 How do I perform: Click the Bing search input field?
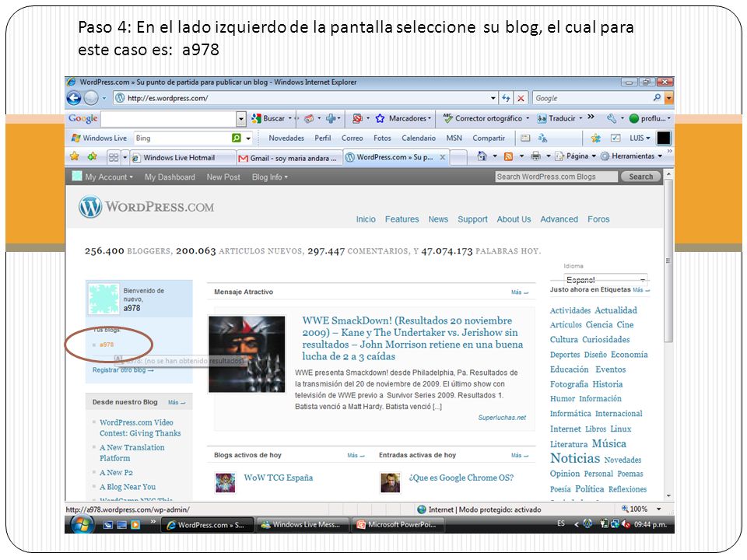pos(182,138)
